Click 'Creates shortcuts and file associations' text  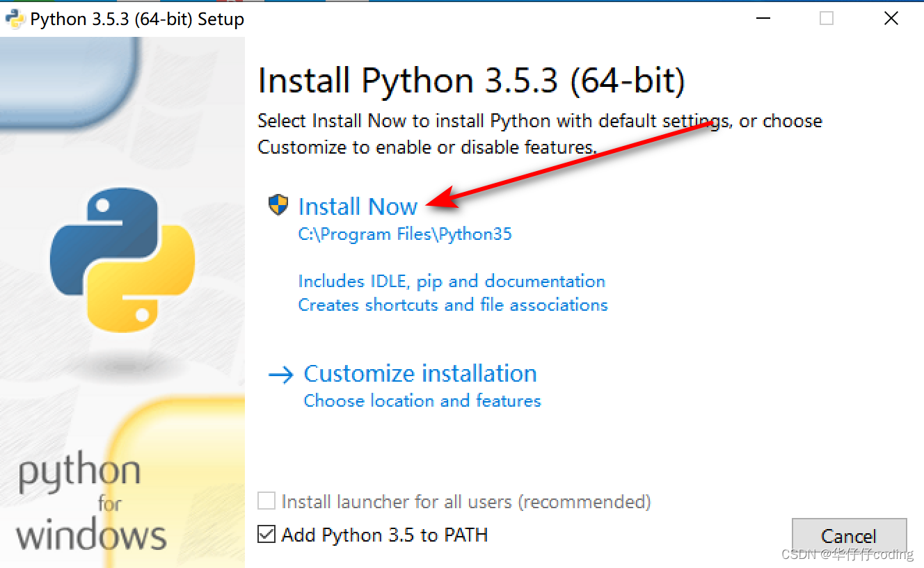click(453, 305)
